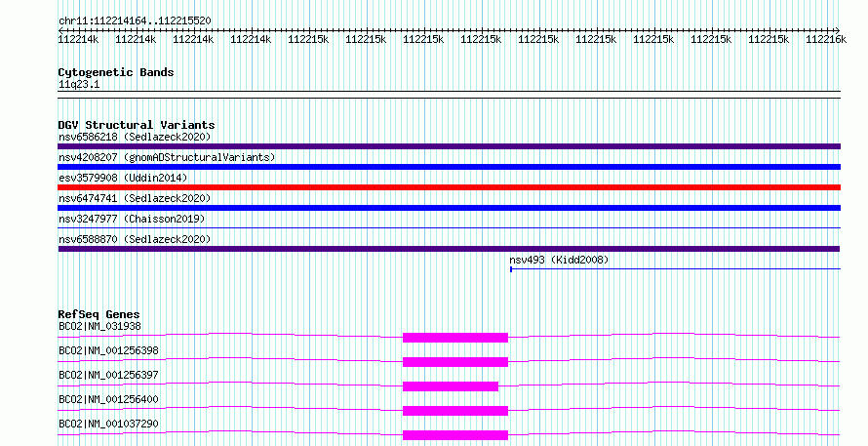Click the NM_001037290 magenta exon block
The height and width of the screenshot is (446, 868).
[455, 435]
